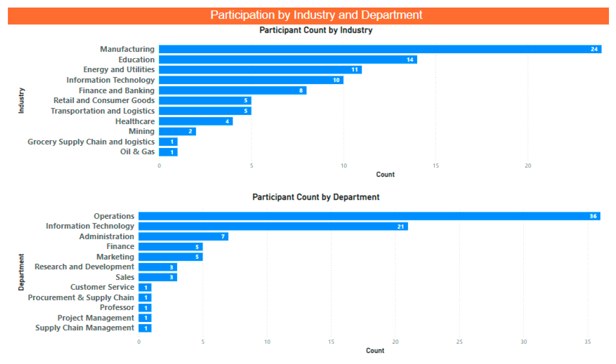The image size is (616, 364).
Task: Click 'Count' title under Department chart
Action: [375, 351]
